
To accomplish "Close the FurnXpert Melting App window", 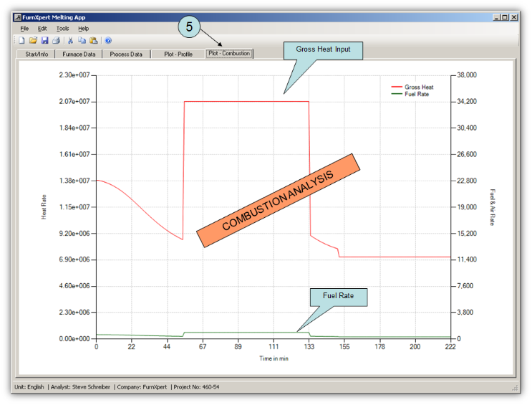I will click(513, 17).
